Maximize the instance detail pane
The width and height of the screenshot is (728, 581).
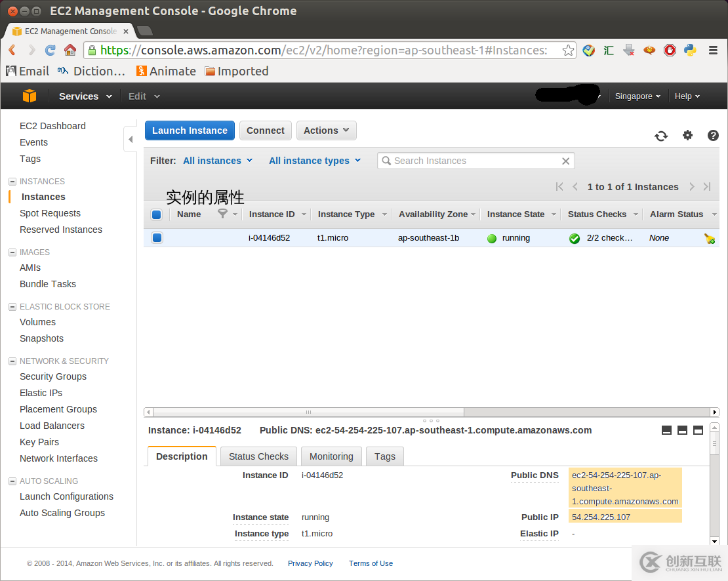pos(698,430)
